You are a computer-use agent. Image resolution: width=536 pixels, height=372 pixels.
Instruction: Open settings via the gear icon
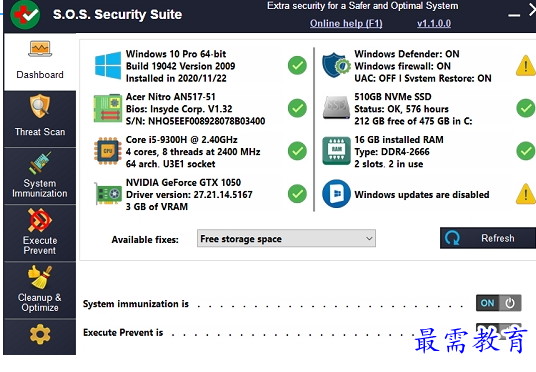(x=40, y=334)
